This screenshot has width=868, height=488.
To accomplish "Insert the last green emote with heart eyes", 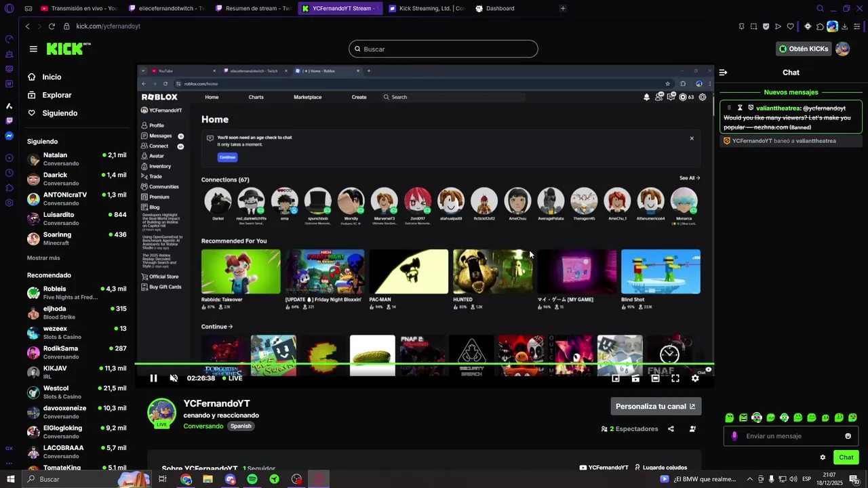I will [x=852, y=418].
